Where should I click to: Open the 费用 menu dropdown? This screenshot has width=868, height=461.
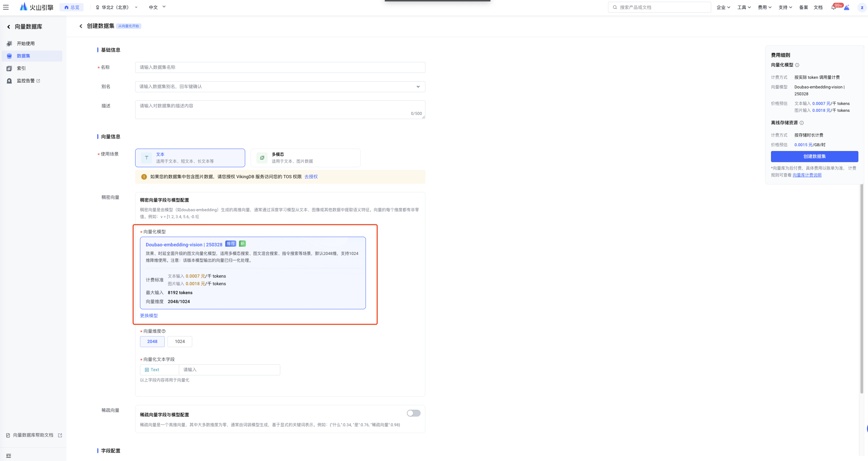click(x=764, y=7)
